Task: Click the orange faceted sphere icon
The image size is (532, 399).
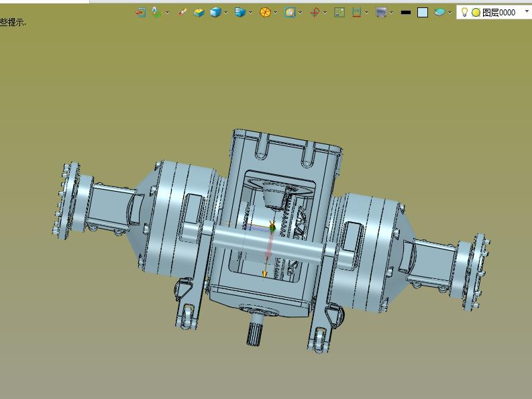Action: (x=265, y=13)
